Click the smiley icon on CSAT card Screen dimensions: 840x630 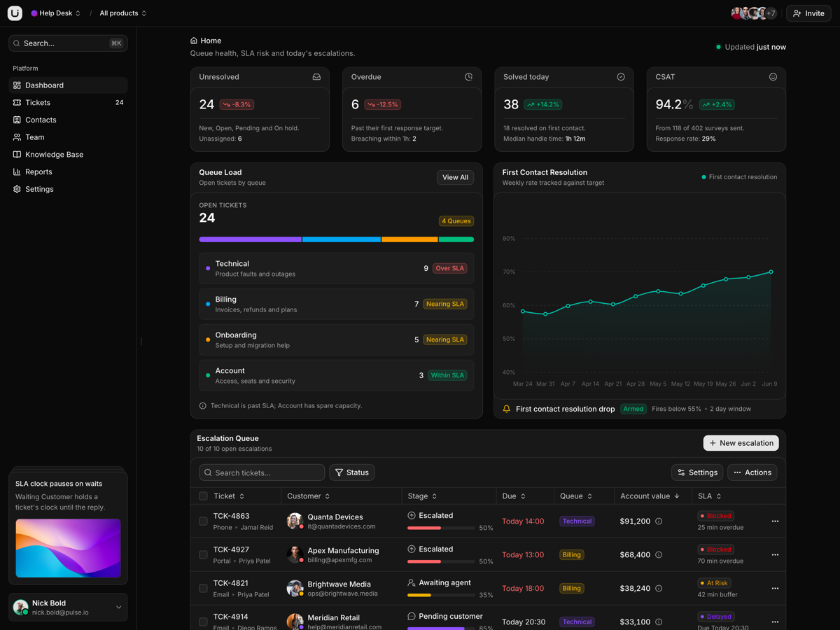[x=773, y=77]
